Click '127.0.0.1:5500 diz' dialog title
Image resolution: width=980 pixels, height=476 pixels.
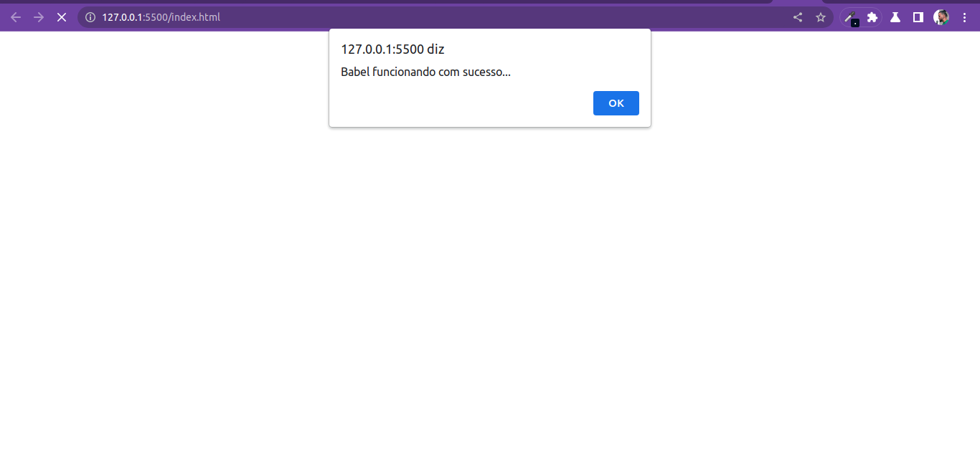[392, 49]
